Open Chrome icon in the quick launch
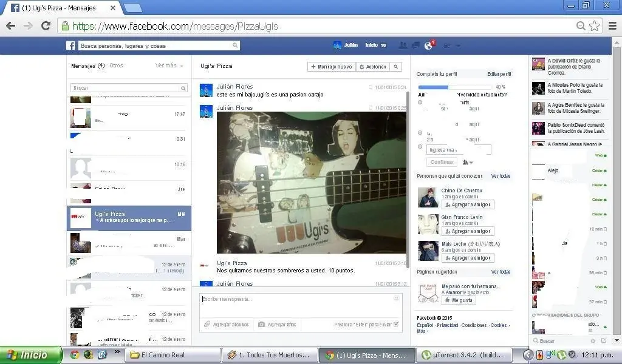622x364 pixels. coord(75,354)
